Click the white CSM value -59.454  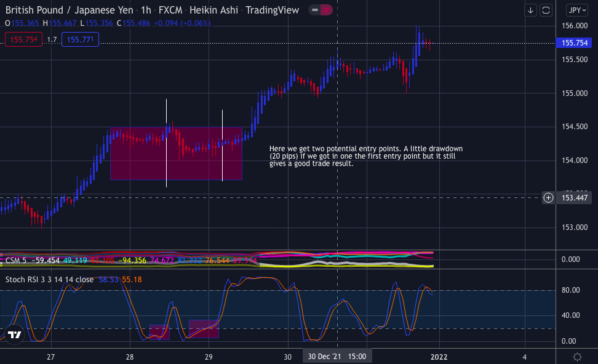tap(46, 260)
